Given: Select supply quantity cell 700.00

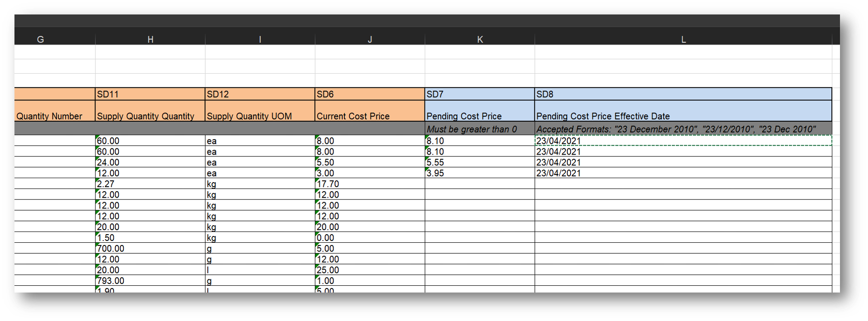Looking at the screenshot, I should [x=150, y=249].
